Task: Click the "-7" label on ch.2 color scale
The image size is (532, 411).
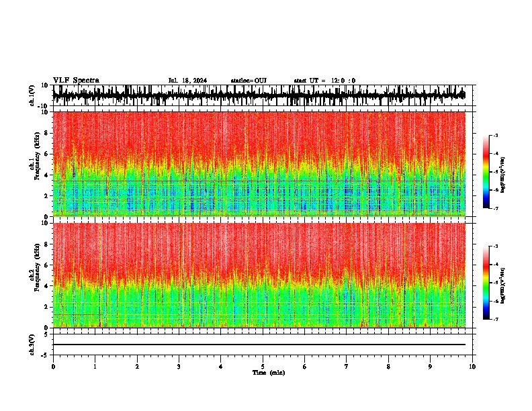Action: pos(496,320)
